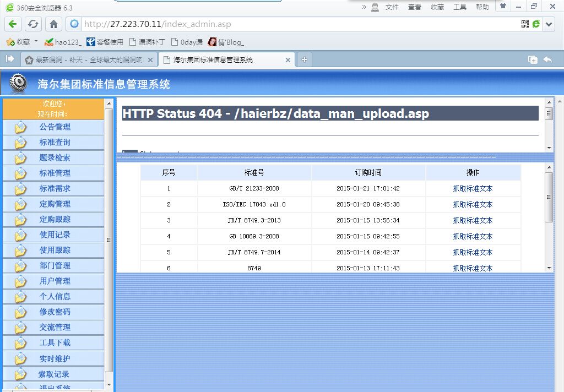
Task: Click 抓取标准文本 for JB/T 8749.3-2013
Action: coord(473,220)
